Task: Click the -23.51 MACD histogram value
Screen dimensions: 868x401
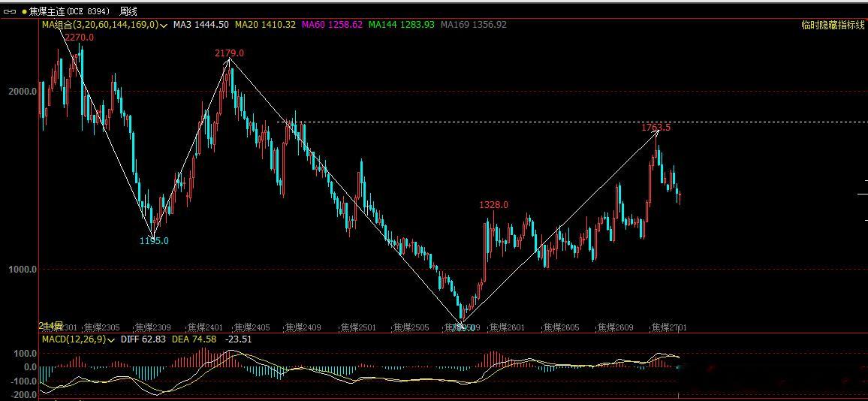Action: (x=237, y=339)
